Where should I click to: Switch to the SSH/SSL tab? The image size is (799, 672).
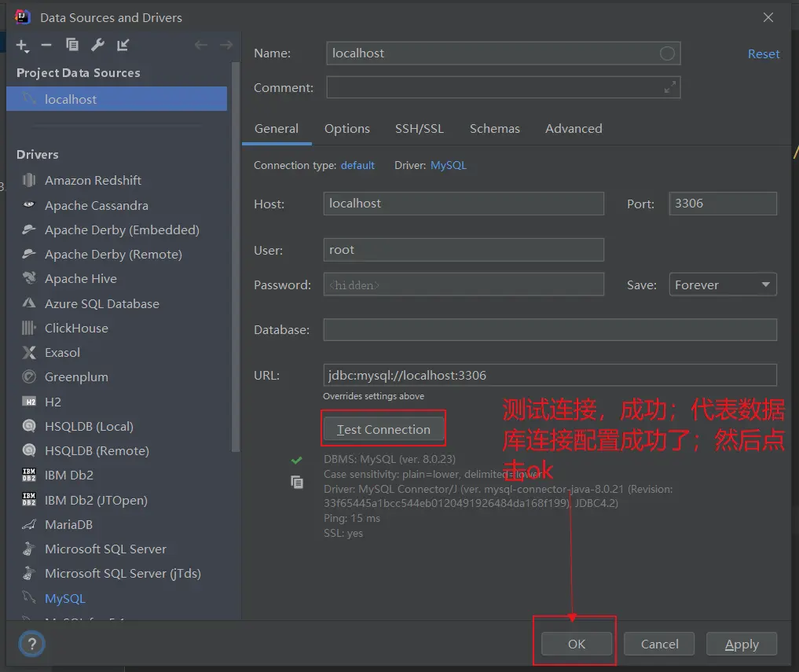point(419,129)
